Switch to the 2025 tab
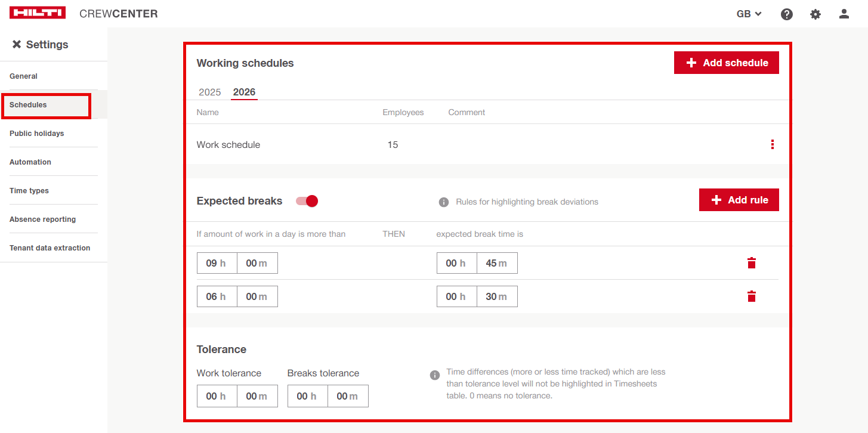This screenshot has width=868, height=433. (210, 92)
